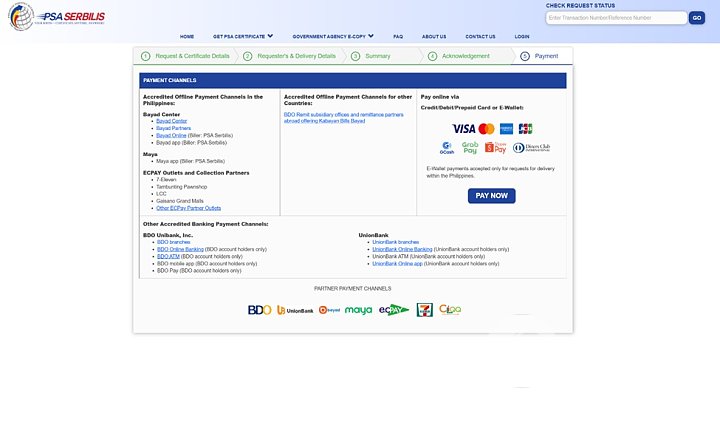Click the American Express logo
Viewport: 720px width, 425px height.
[506, 129]
